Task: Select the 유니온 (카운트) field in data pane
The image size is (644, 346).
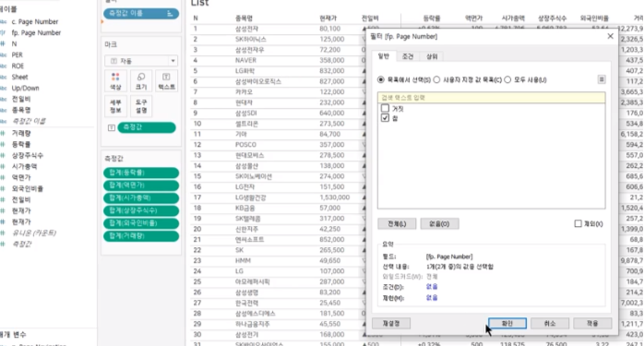Action: click(x=34, y=233)
